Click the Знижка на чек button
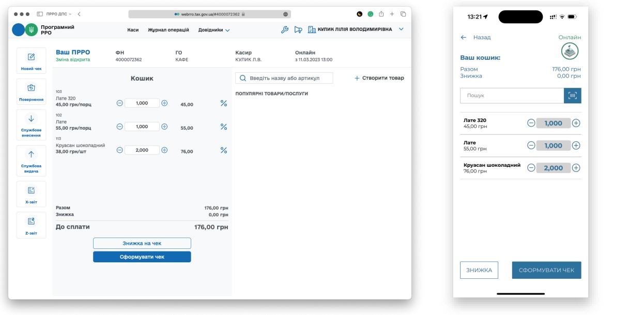Viewport: 644px width, 315px height. click(142, 243)
